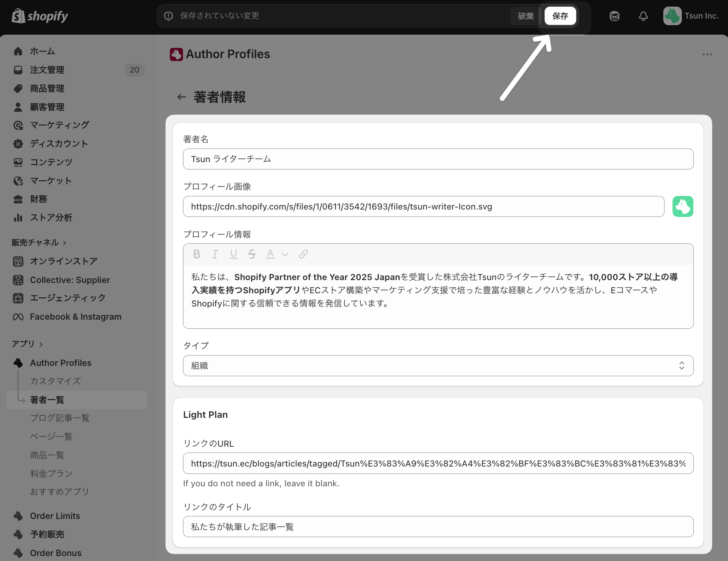Click the profile image thumbnail preview
The image size is (728, 561).
coord(683,206)
